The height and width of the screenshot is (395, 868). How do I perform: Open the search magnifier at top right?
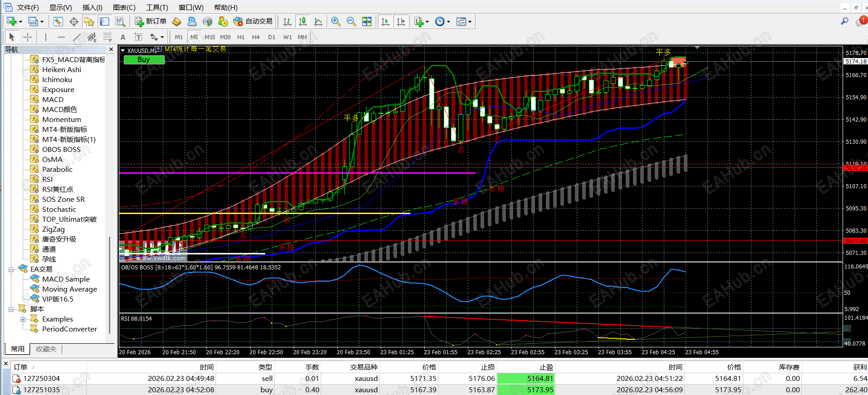coord(844,21)
